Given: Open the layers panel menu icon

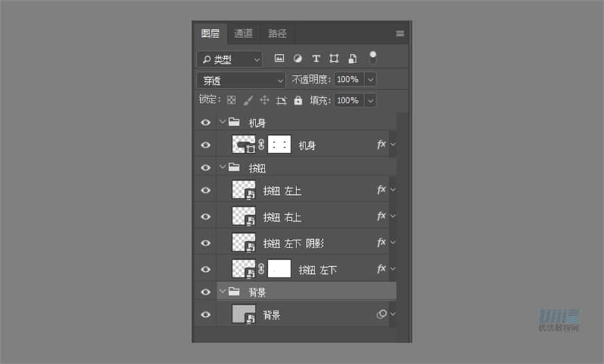Looking at the screenshot, I should 400,33.
